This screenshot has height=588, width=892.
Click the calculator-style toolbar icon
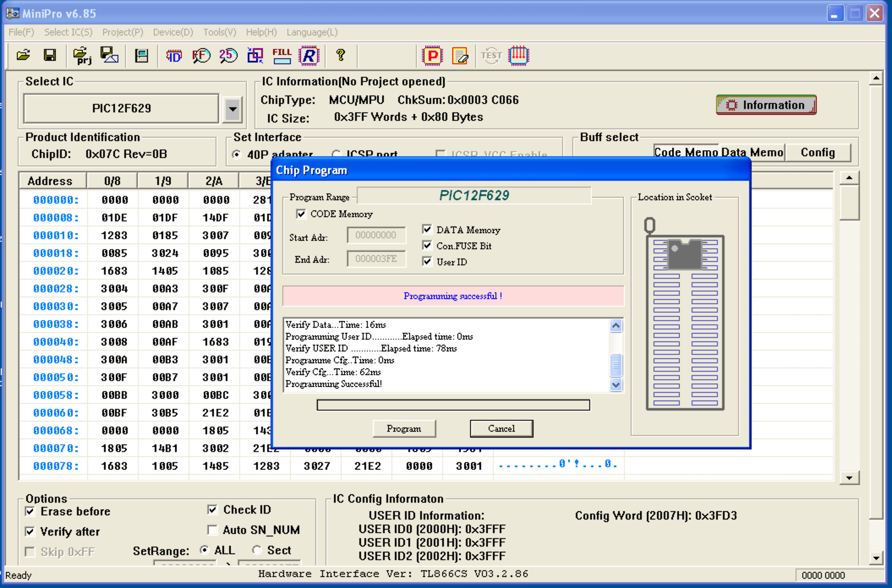click(141, 55)
